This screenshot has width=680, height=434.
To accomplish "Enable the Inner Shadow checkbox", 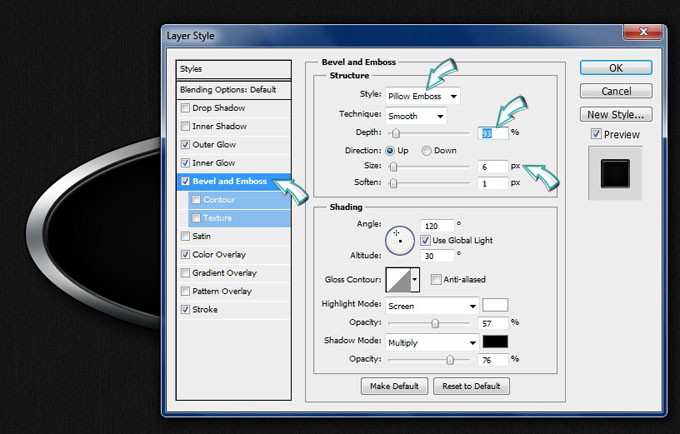I will pyautogui.click(x=185, y=126).
